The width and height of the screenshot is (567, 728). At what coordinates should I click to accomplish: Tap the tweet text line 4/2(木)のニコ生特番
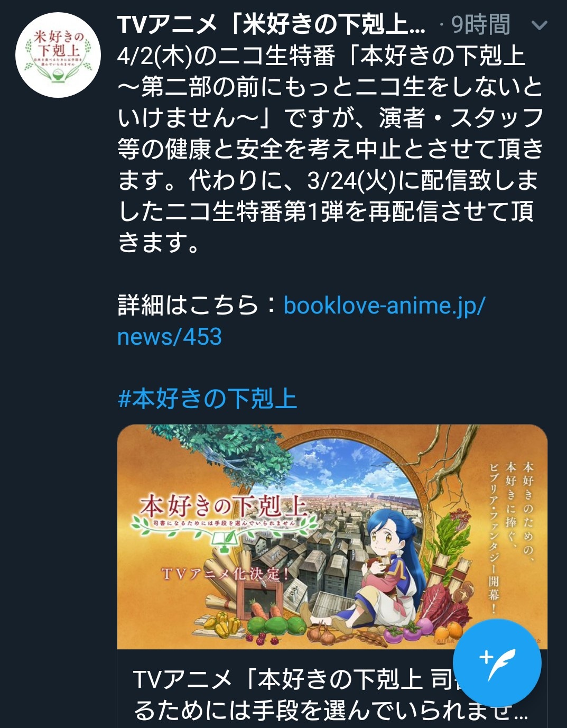pos(321,56)
